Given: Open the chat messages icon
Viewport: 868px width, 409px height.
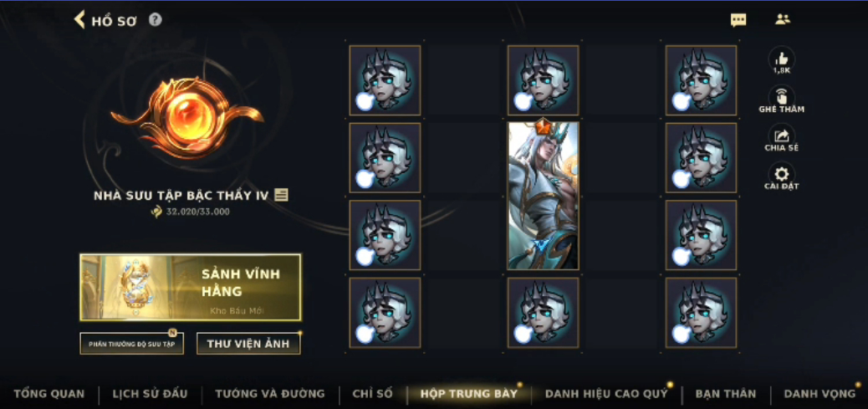Looking at the screenshot, I should (x=738, y=20).
